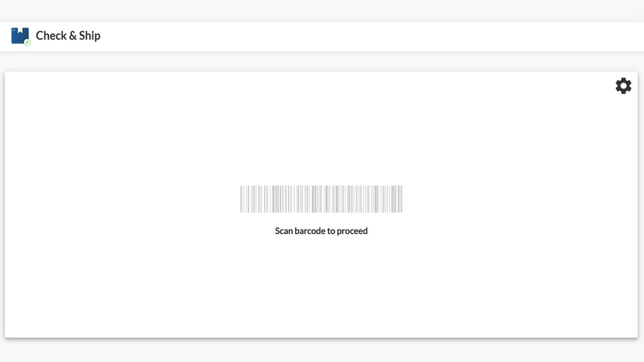Click the Scan barcode to proceed label

321,231
